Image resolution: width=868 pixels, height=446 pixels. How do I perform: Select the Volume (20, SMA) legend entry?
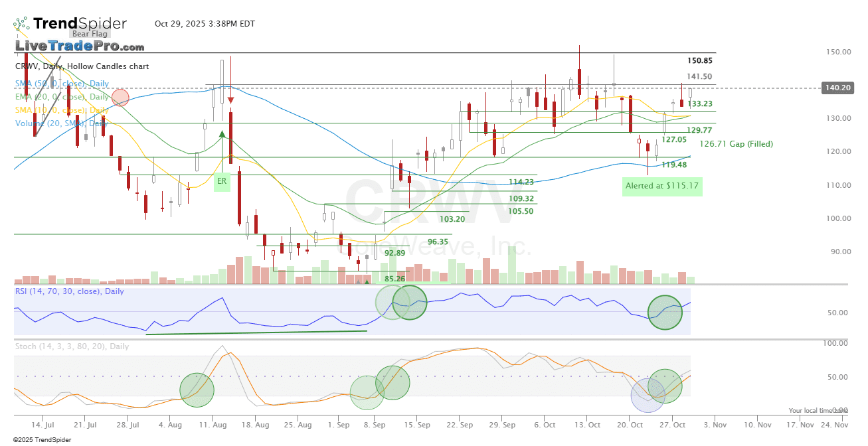pyautogui.click(x=62, y=123)
